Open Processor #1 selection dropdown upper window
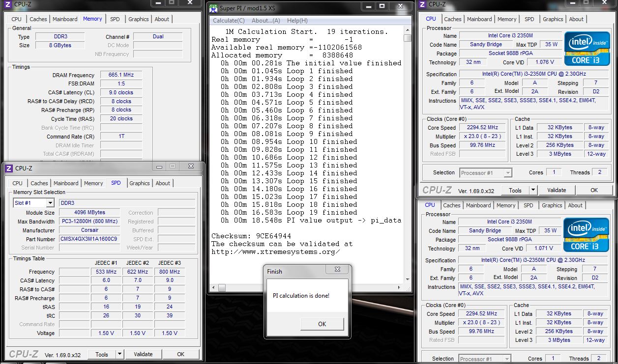 coord(508,173)
